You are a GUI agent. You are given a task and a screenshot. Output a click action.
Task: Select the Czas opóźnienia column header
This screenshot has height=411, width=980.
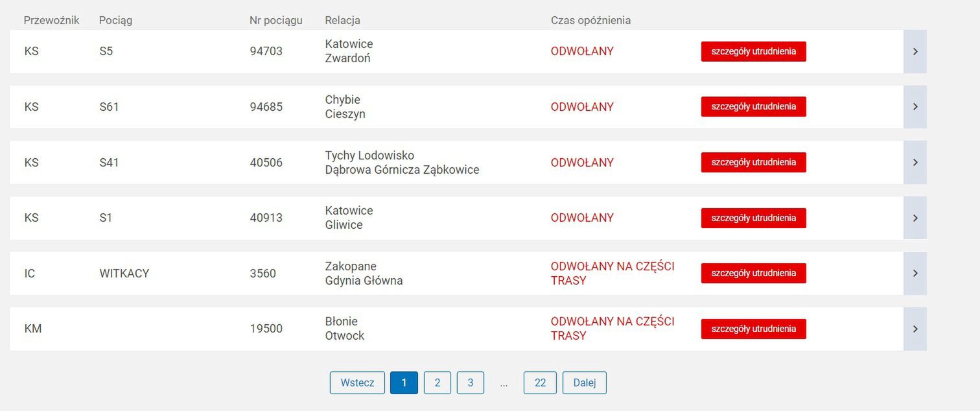pyautogui.click(x=589, y=20)
